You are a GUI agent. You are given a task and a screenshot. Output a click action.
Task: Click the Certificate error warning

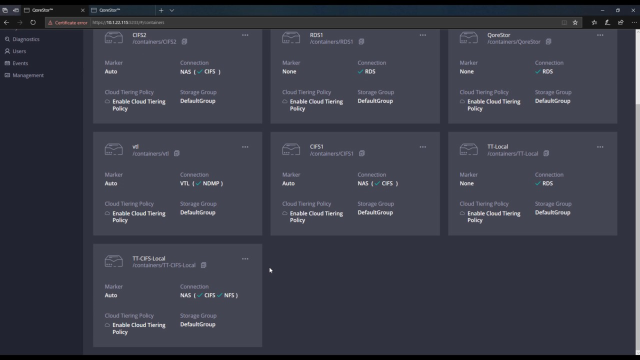click(67, 22)
